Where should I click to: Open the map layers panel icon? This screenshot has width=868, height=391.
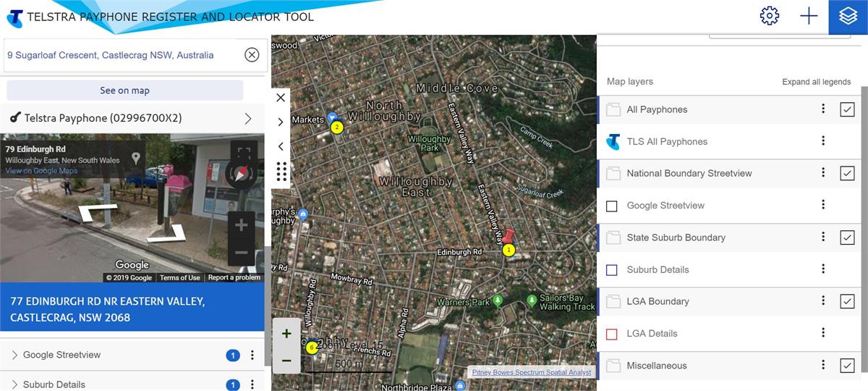pyautogui.click(x=848, y=16)
